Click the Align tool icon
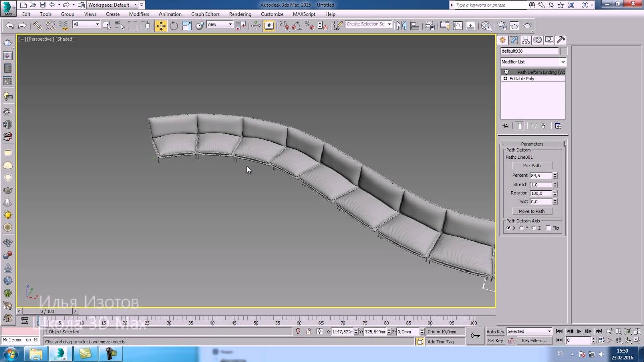 click(415, 26)
